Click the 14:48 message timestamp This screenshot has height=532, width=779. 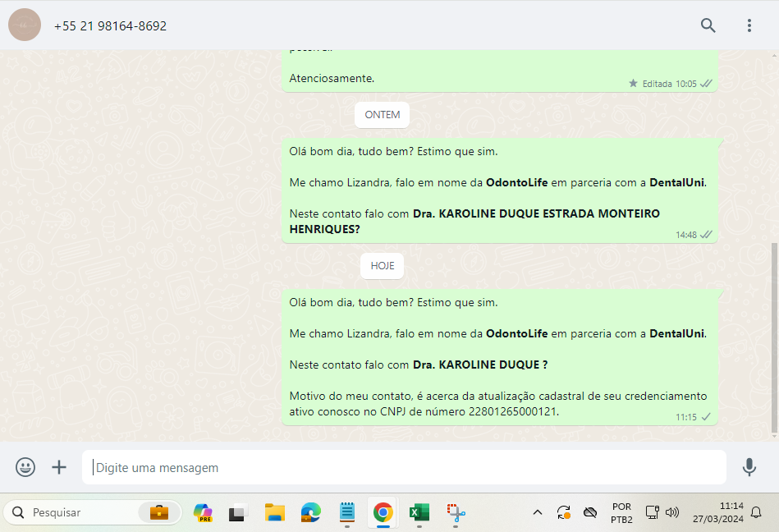point(685,235)
